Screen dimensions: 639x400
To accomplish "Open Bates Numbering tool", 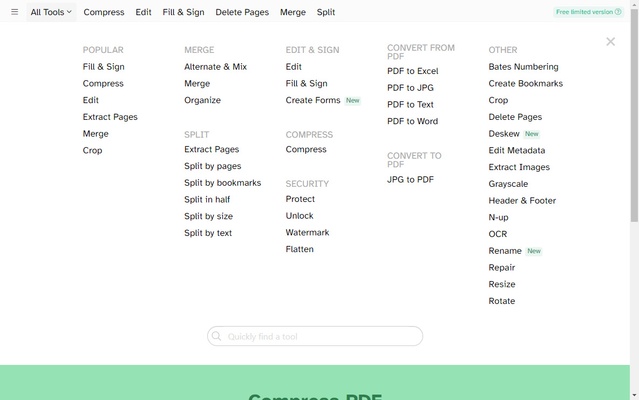I will point(523,67).
